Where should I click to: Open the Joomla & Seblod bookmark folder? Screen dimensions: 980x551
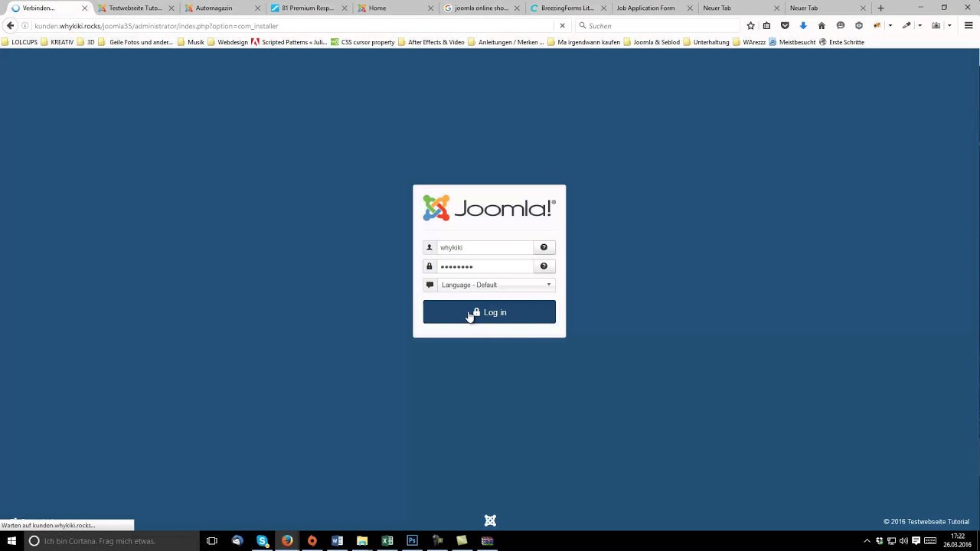[x=652, y=42]
